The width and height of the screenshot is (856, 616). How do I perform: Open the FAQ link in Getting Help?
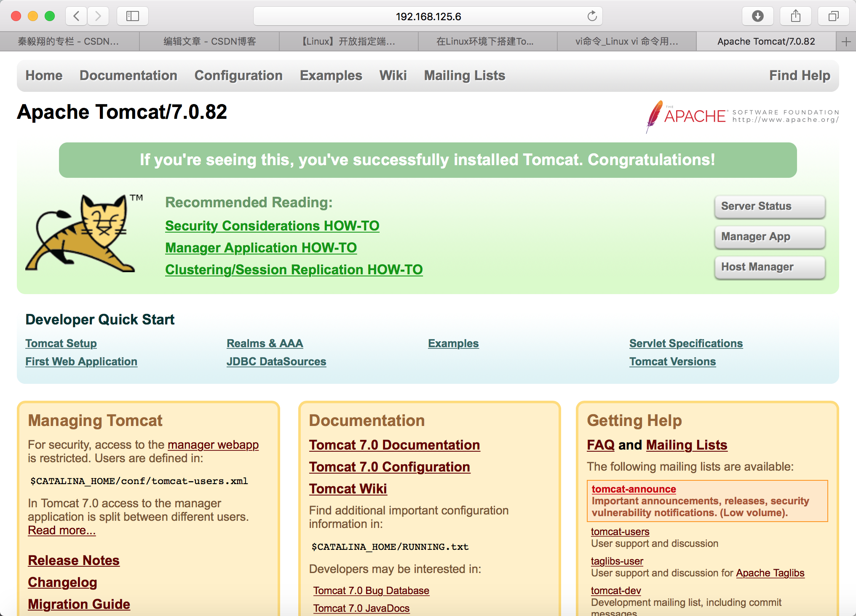point(601,445)
